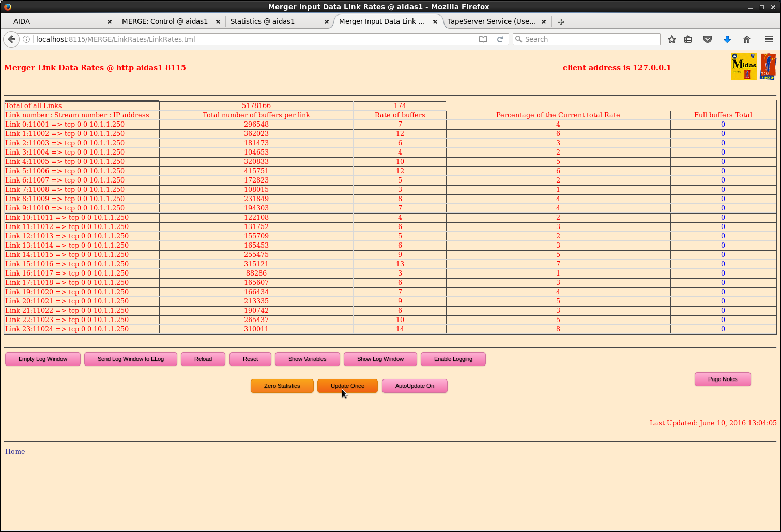Open the Firefox hamburger menu
Image resolution: width=781 pixels, height=532 pixels.
(x=769, y=39)
